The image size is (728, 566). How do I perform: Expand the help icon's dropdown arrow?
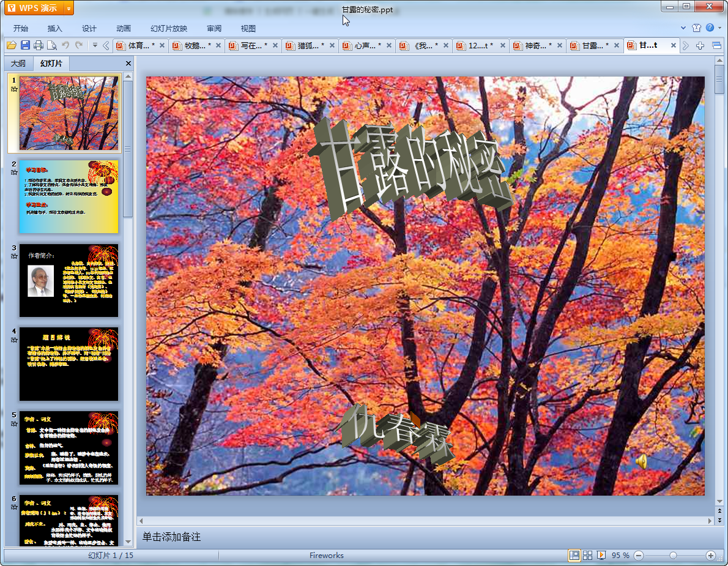(720, 28)
